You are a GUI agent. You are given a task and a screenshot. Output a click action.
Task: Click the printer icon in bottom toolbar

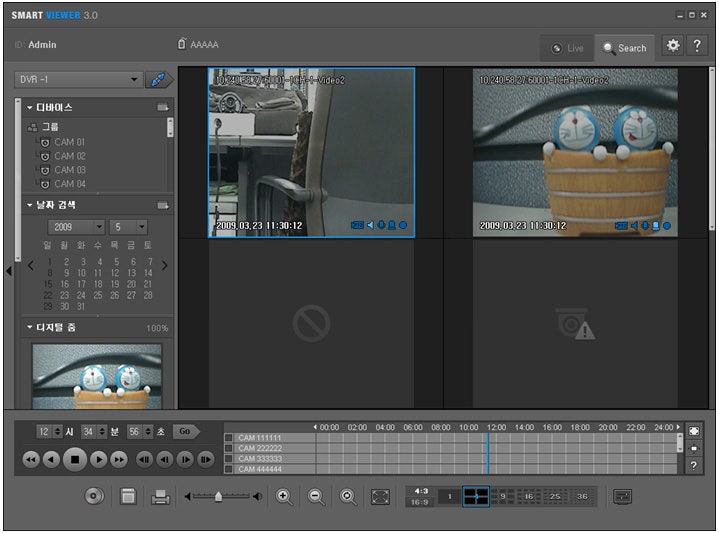pos(160,496)
